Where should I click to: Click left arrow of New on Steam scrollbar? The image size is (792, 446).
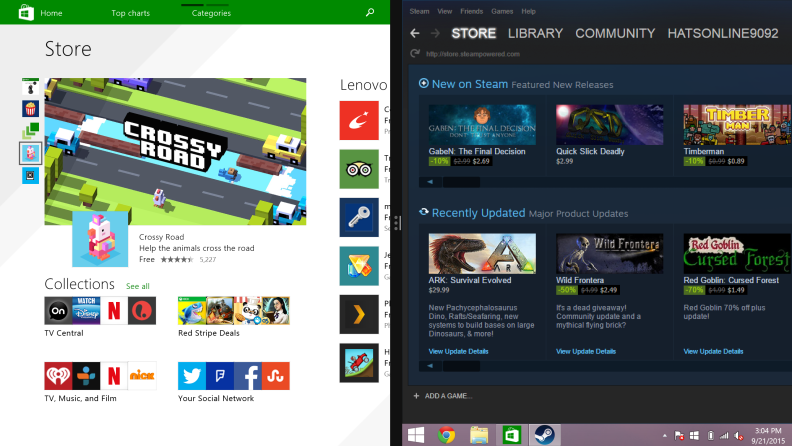(430, 182)
